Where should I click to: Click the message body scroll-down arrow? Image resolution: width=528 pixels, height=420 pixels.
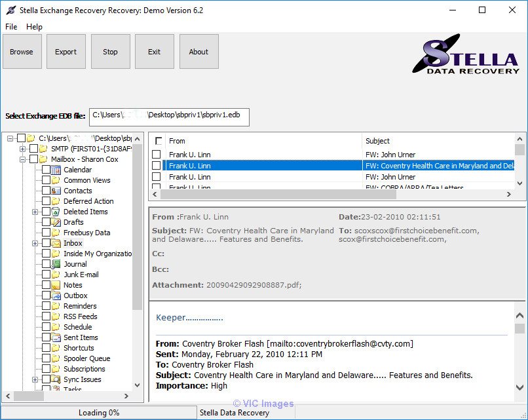(520, 388)
